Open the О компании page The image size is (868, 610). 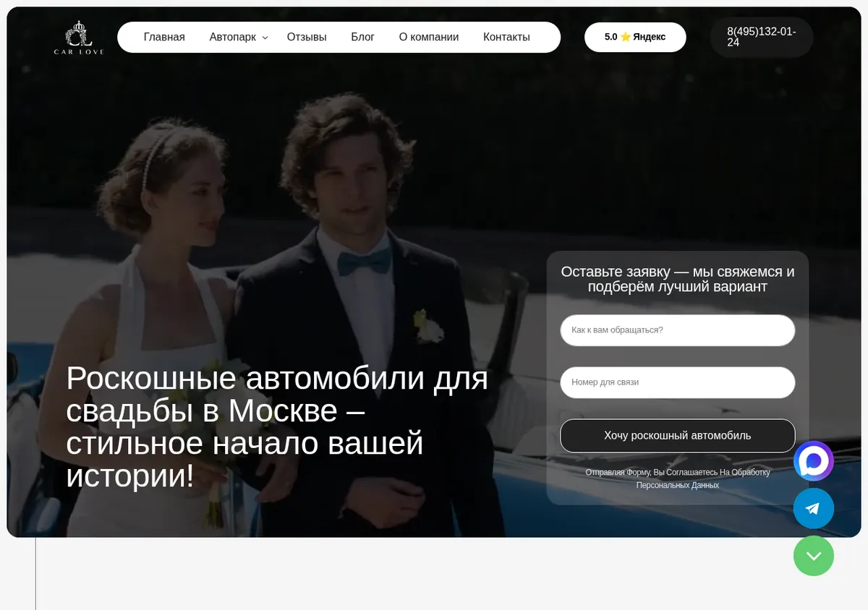(429, 37)
